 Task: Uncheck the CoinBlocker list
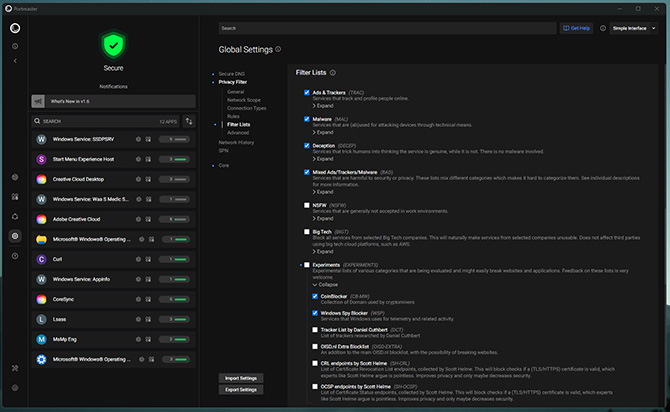(x=315, y=296)
